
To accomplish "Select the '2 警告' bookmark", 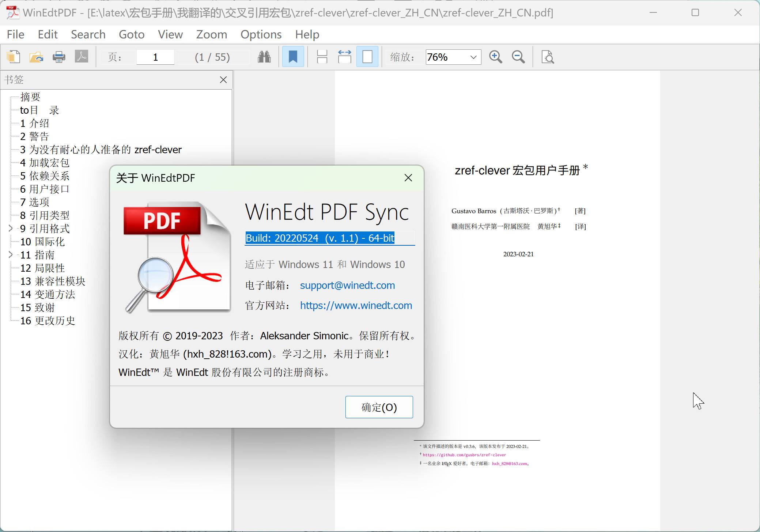I will point(34,136).
